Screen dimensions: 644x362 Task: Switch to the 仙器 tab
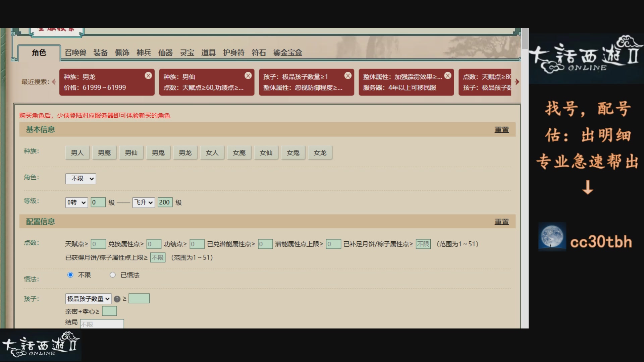point(165,53)
